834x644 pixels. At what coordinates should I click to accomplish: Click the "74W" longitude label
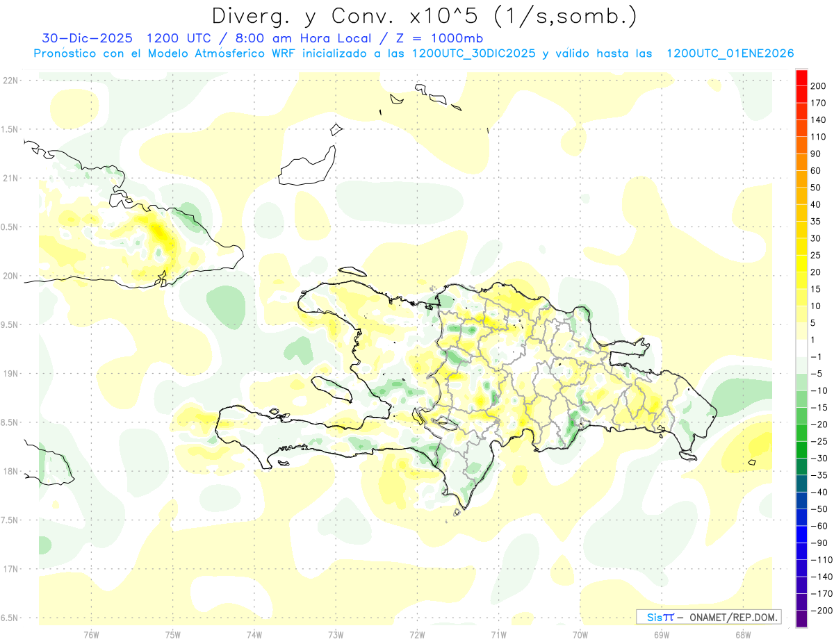click(x=254, y=634)
